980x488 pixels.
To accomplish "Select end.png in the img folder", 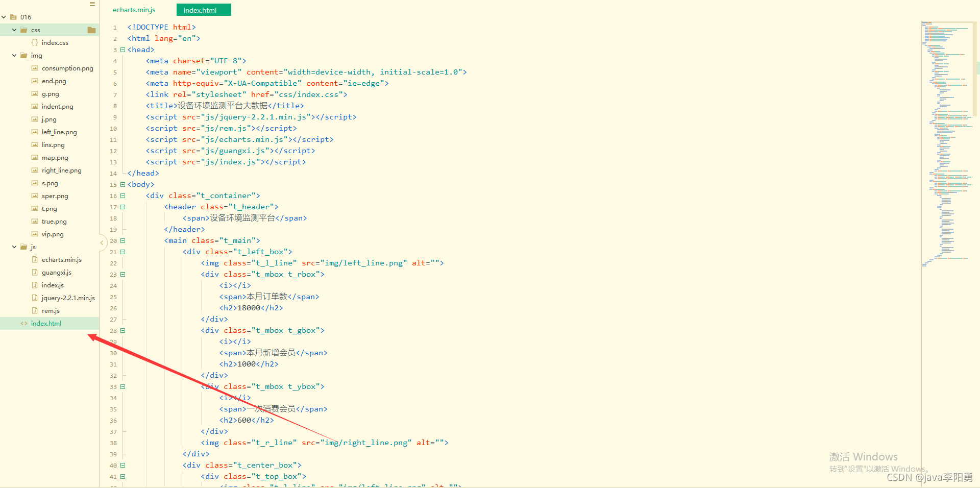I will (x=54, y=81).
